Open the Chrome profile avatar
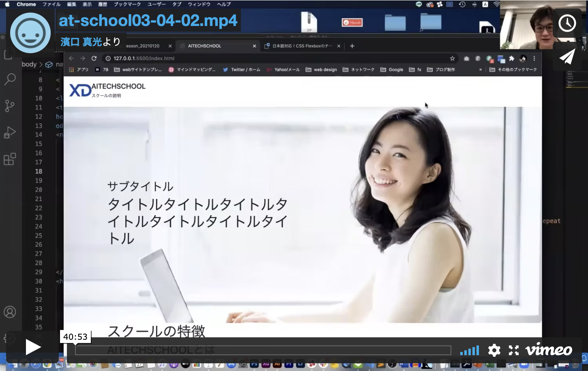Screen dimensions: 588x371 point(523,58)
